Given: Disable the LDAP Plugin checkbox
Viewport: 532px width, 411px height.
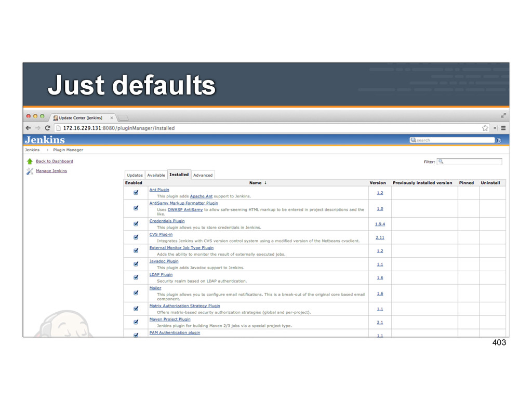Looking at the screenshot, I should coord(136,277).
